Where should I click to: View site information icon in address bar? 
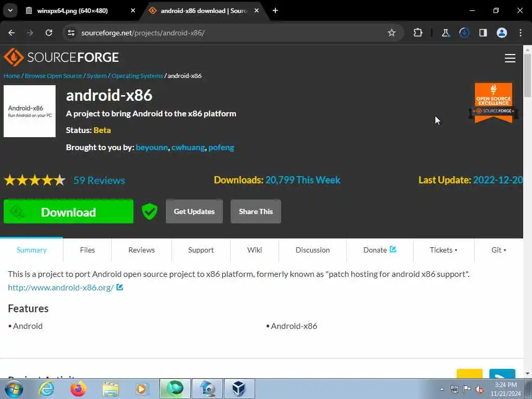[x=71, y=33]
